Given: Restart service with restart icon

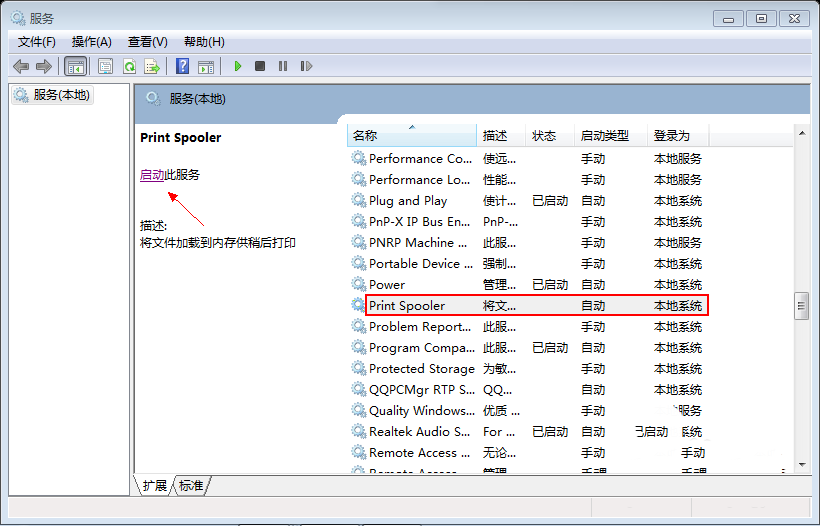Looking at the screenshot, I should tap(306, 66).
